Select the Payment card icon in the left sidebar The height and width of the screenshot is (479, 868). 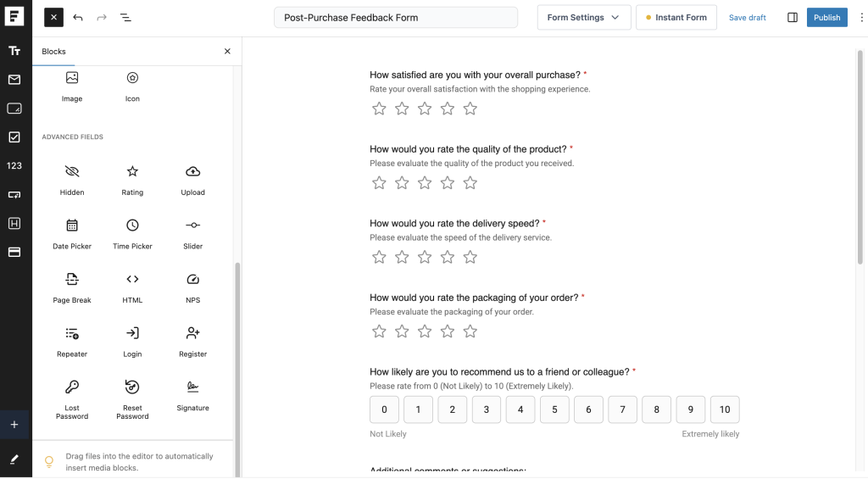14,252
